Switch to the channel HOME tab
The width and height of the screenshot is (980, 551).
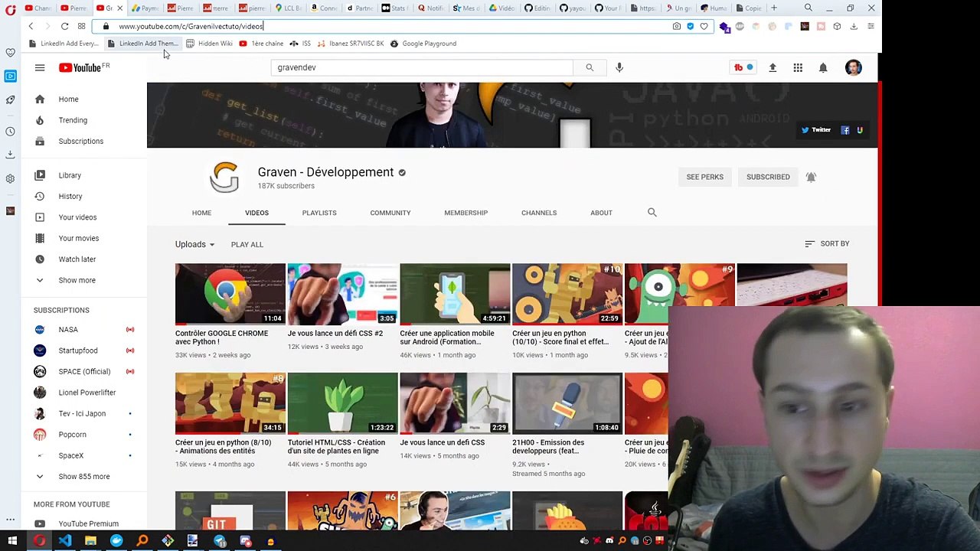click(x=201, y=213)
